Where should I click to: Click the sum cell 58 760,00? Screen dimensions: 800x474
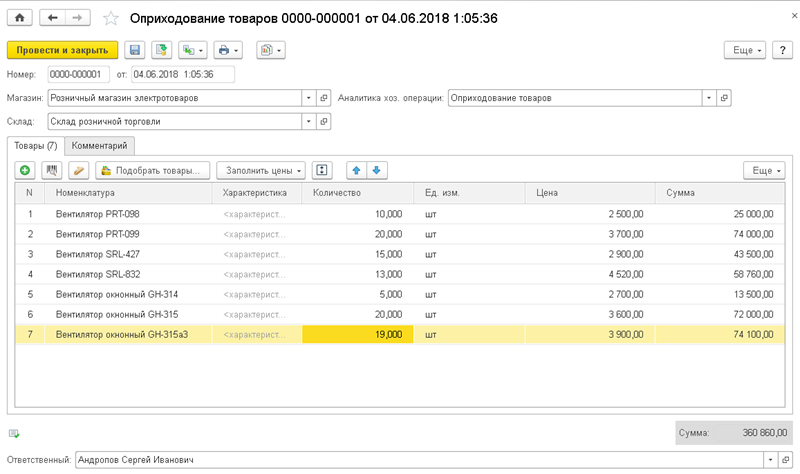[x=719, y=275]
